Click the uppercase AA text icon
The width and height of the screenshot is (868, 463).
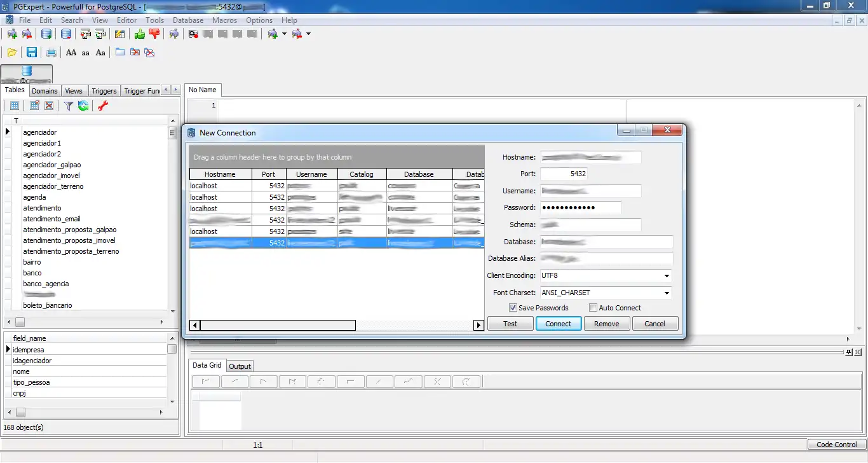71,53
